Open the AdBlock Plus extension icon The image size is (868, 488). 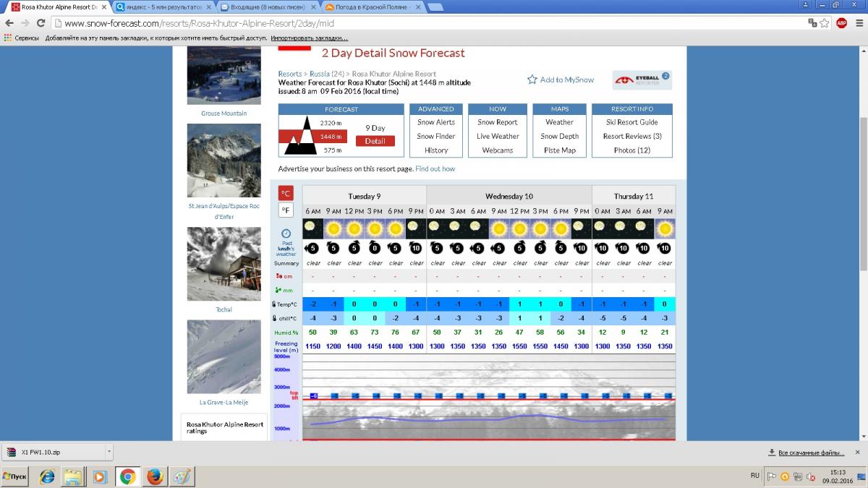point(841,22)
